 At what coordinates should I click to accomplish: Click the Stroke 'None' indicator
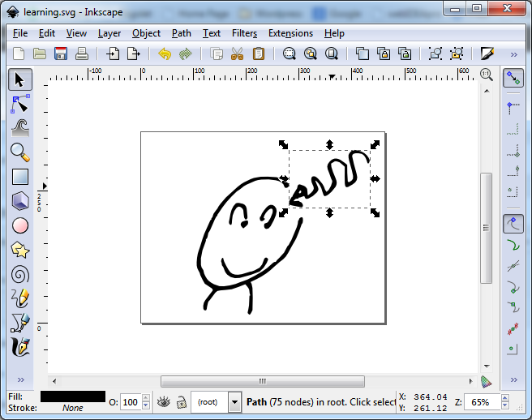pyautogui.click(x=73, y=409)
